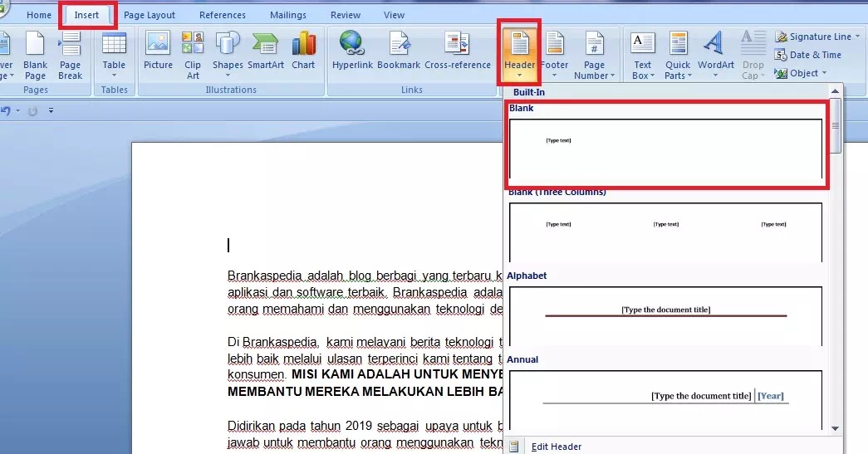
Task: Insert a Blank Page
Action: coord(35,56)
